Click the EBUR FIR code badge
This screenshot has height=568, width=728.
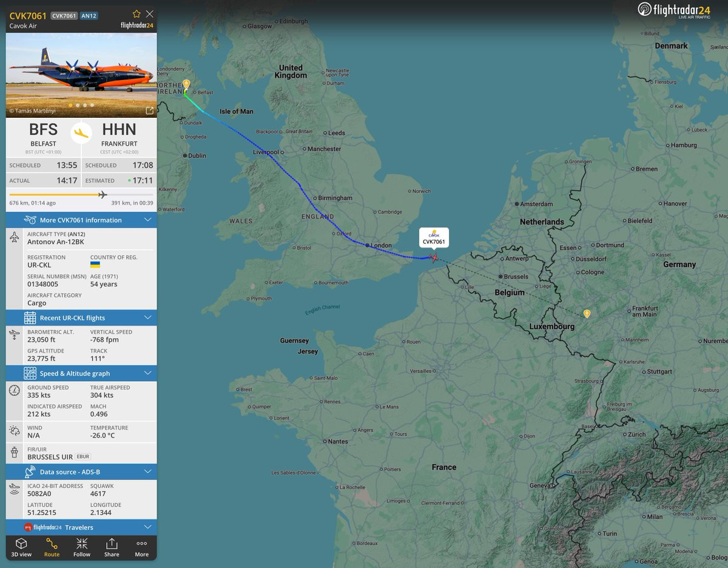pyautogui.click(x=83, y=457)
